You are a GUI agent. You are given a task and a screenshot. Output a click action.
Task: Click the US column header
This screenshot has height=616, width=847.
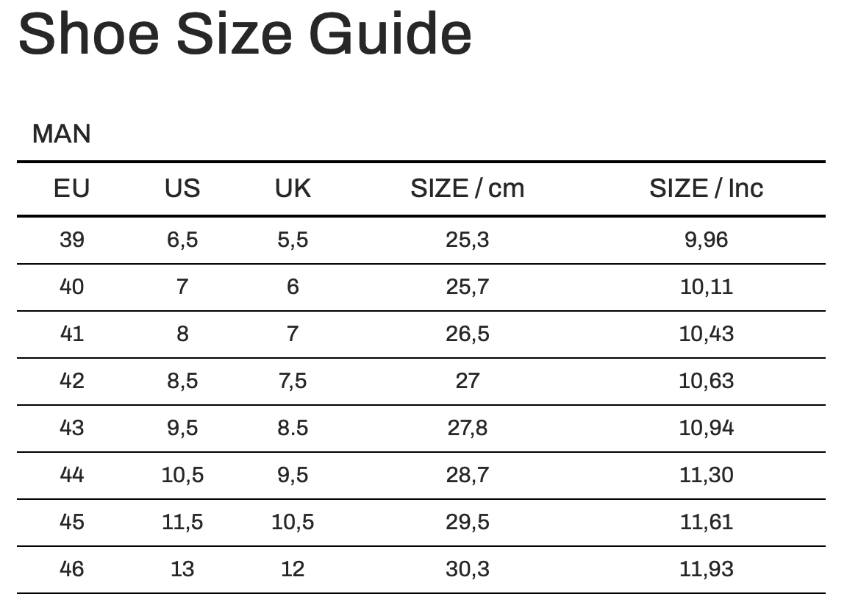(182, 188)
